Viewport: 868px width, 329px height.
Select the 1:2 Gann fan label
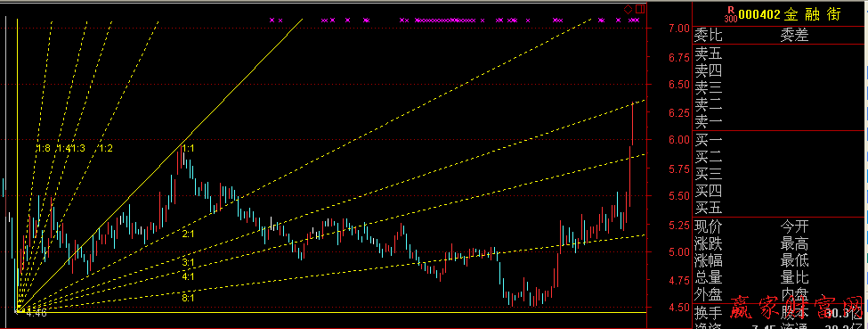click(106, 149)
